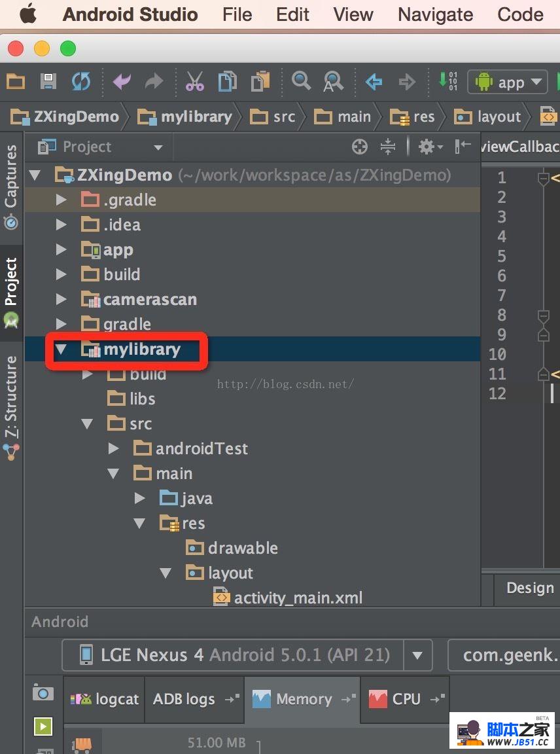560x754 pixels.
Task: Expand the .idea folder
Action: pyautogui.click(x=61, y=224)
